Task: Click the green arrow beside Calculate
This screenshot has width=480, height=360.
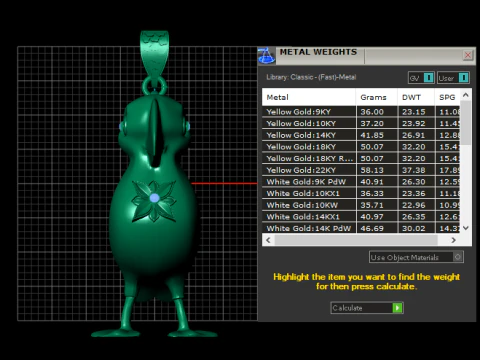Action: point(397,308)
